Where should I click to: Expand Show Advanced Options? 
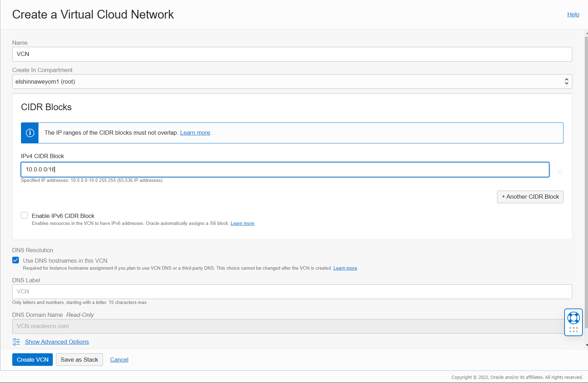pos(57,342)
